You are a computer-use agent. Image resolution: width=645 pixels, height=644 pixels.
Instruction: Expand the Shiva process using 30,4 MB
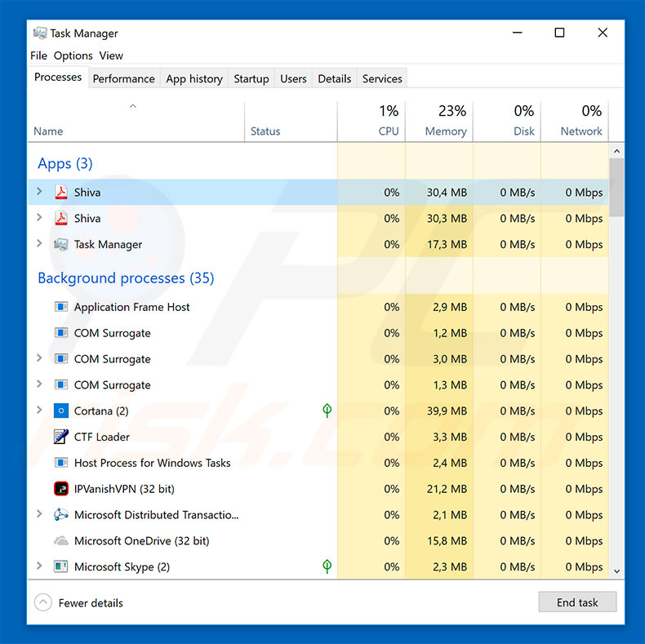click(x=39, y=191)
